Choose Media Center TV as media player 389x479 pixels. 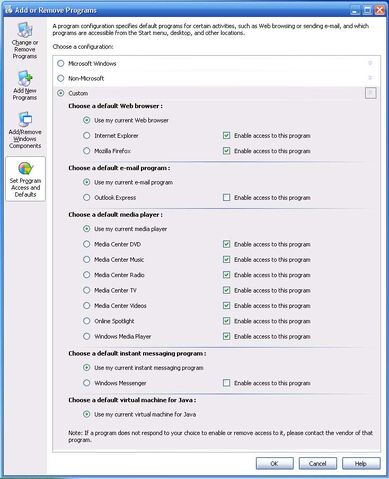tap(87, 290)
